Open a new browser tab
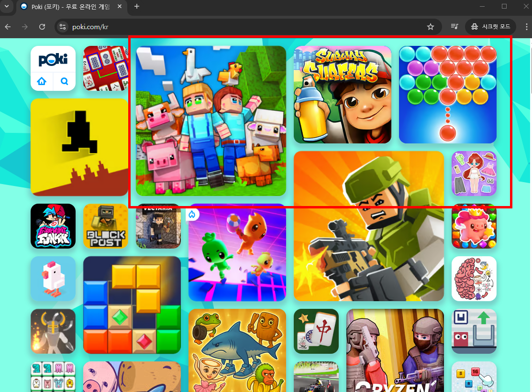The width and height of the screenshot is (532, 392). point(137,6)
